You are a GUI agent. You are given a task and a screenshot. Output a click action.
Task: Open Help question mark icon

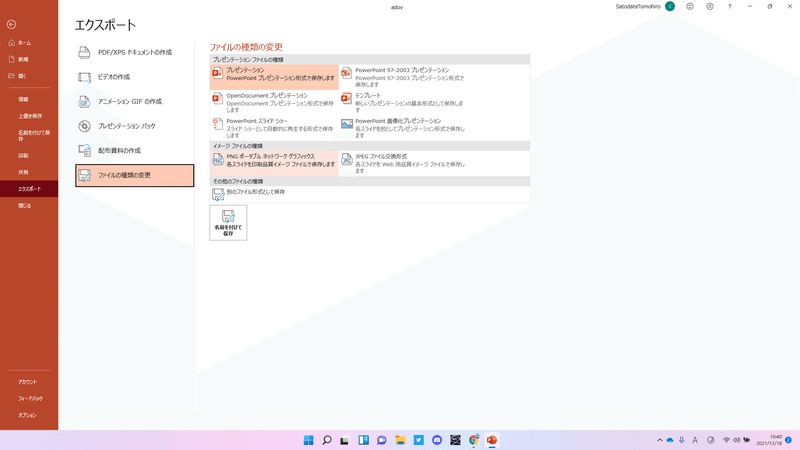730,7
